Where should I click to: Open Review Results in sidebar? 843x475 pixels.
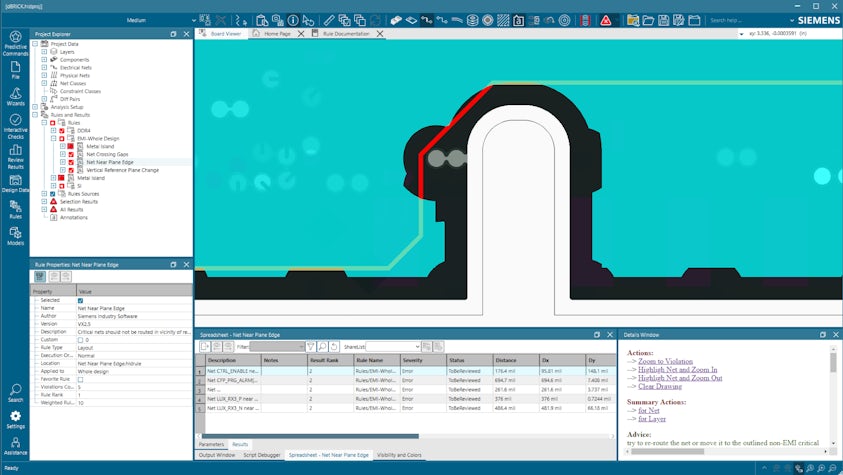click(x=15, y=156)
